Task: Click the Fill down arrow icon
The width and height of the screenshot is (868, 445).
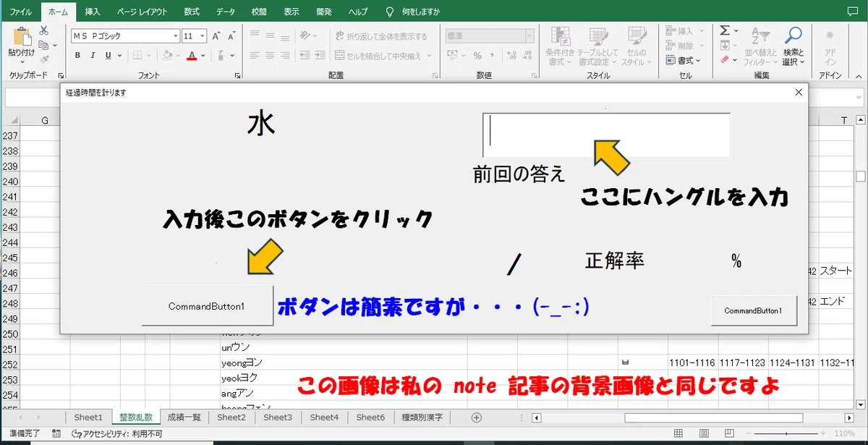Action: click(x=725, y=46)
